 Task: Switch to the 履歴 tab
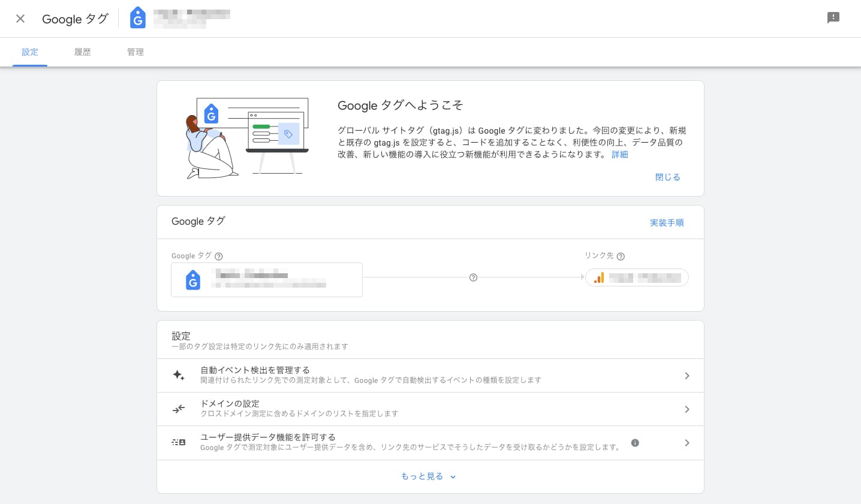click(82, 52)
